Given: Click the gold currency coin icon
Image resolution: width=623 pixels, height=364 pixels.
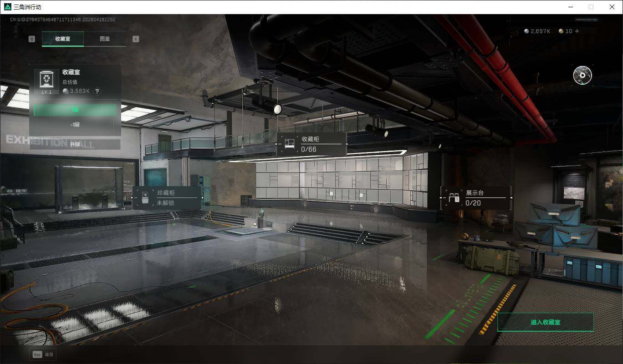Looking at the screenshot, I should (561, 31).
